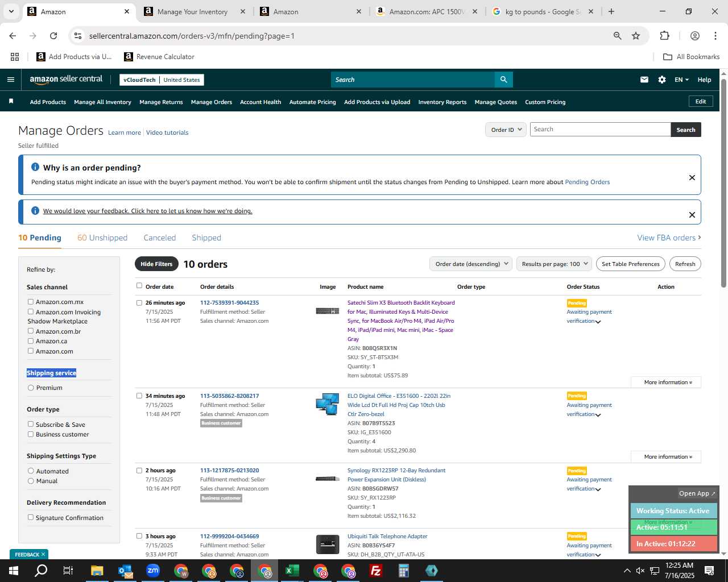Open File Explorer from taskbar
Screen dimensions: 728x582
(x=97, y=571)
